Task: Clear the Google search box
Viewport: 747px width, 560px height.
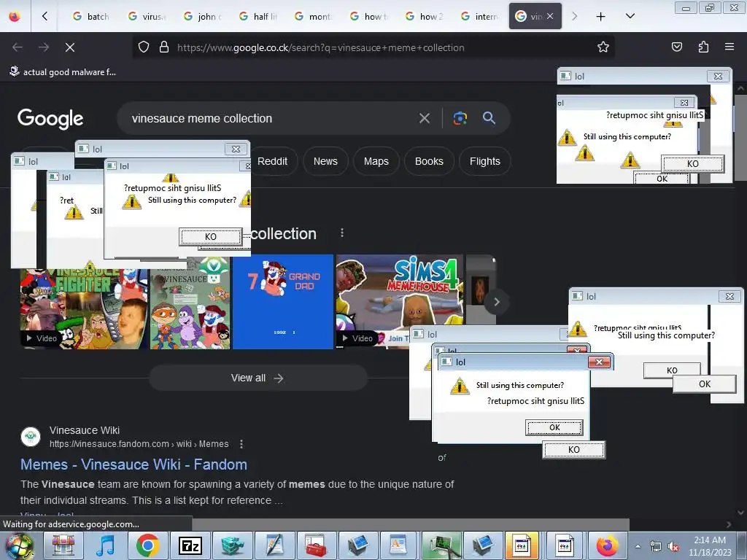Action: [424, 118]
